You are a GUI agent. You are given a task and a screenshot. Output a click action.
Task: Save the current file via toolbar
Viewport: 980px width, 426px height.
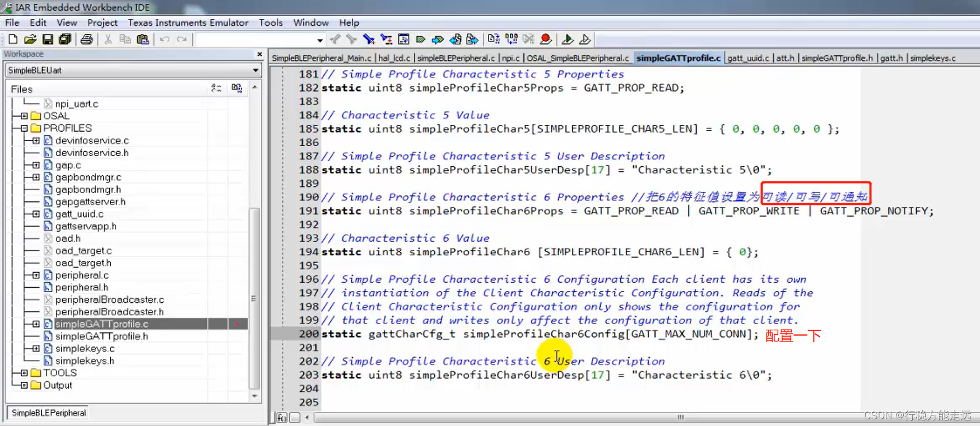pyautogui.click(x=48, y=39)
